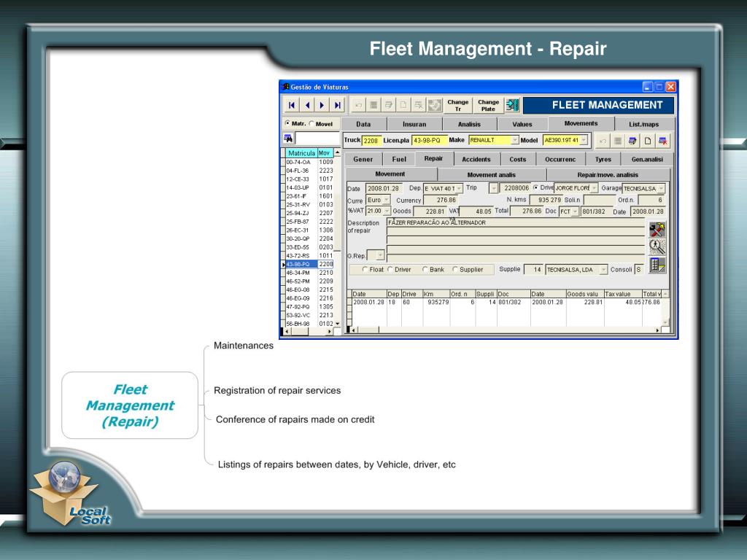The height and width of the screenshot is (560, 747).
Task: Choose the Bank radio option
Action: (x=425, y=270)
